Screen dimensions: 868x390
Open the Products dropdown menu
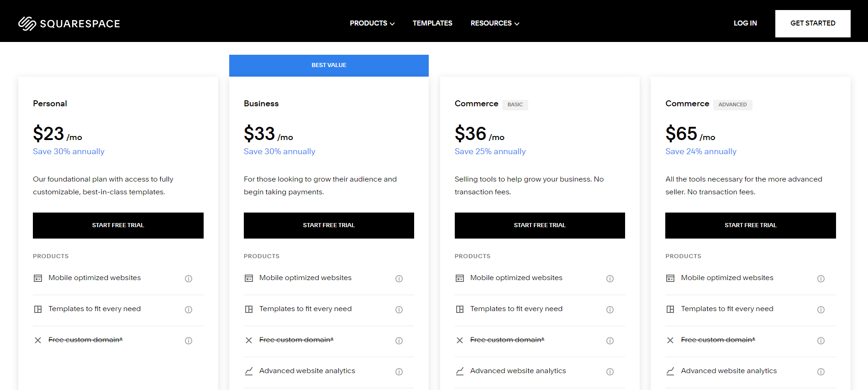372,23
